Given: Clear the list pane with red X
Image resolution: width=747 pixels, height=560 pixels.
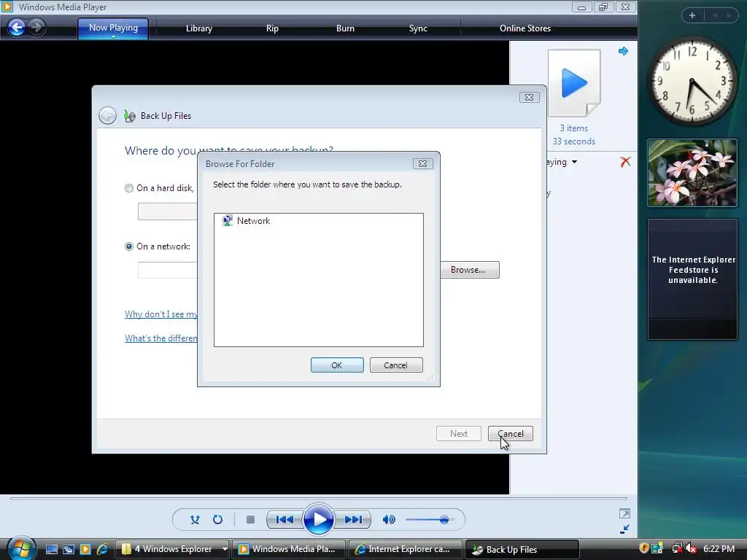Looking at the screenshot, I should coord(625,162).
